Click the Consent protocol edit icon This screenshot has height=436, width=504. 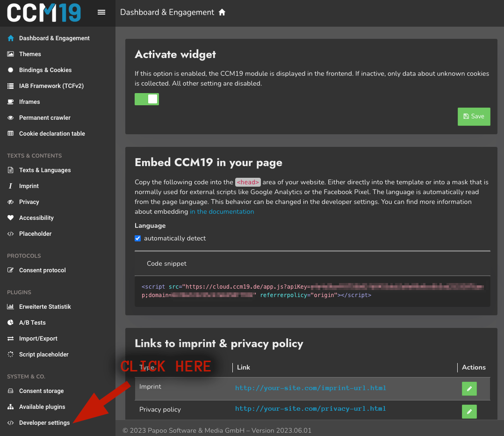pos(11,270)
